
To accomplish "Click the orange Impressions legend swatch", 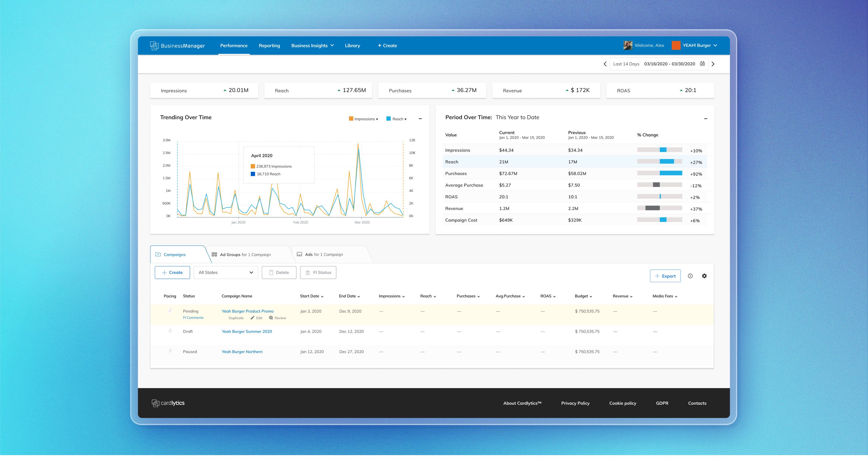I will pos(351,119).
